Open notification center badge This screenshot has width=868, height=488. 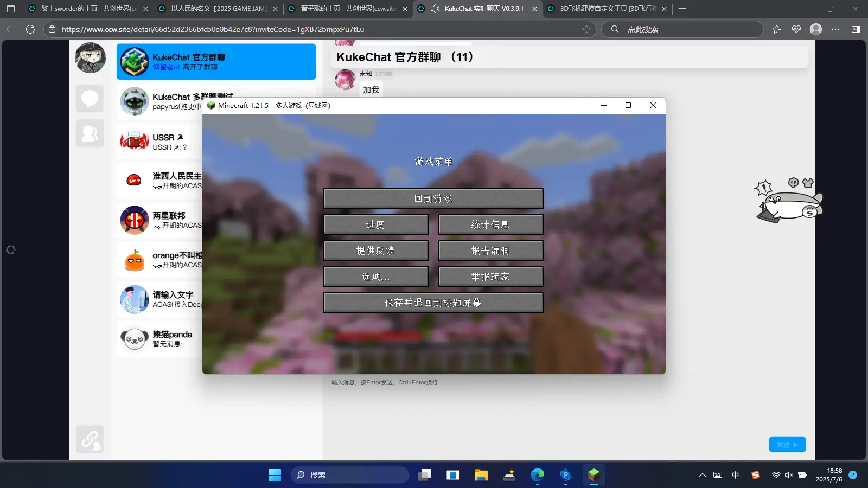tap(853, 475)
